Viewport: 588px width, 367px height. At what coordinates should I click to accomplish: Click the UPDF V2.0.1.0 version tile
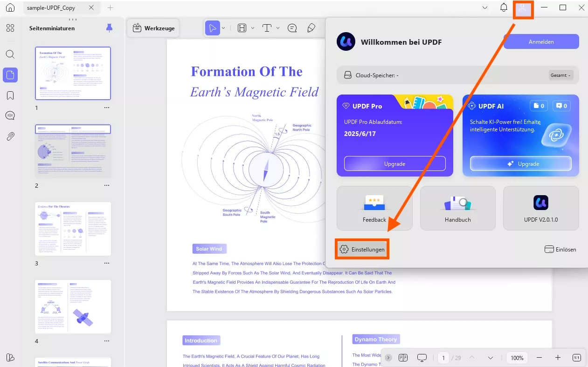(x=541, y=208)
